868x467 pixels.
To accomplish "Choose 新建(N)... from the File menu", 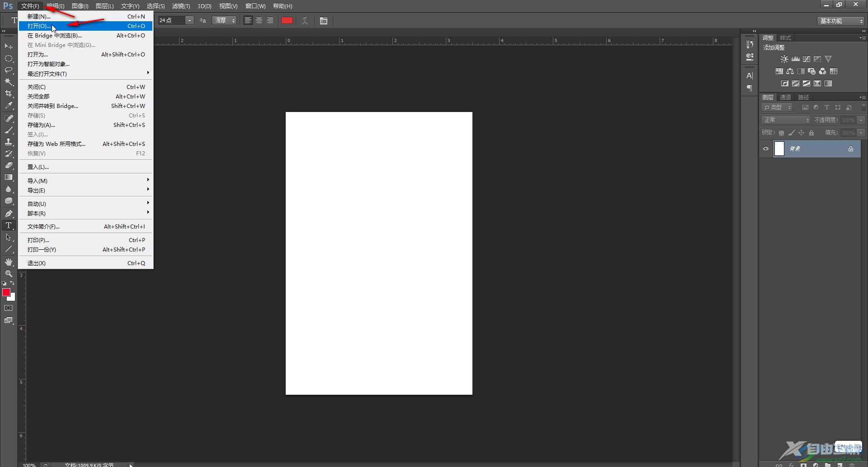I will point(86,16).
